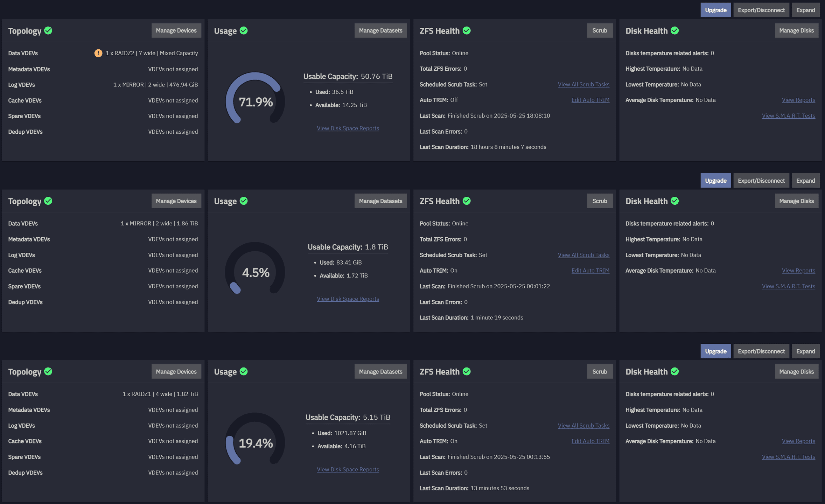Screen dimensions: 825x504
Task: Click the orange Mixed Capacity warning icon
Action: click(x=98, y=53)
